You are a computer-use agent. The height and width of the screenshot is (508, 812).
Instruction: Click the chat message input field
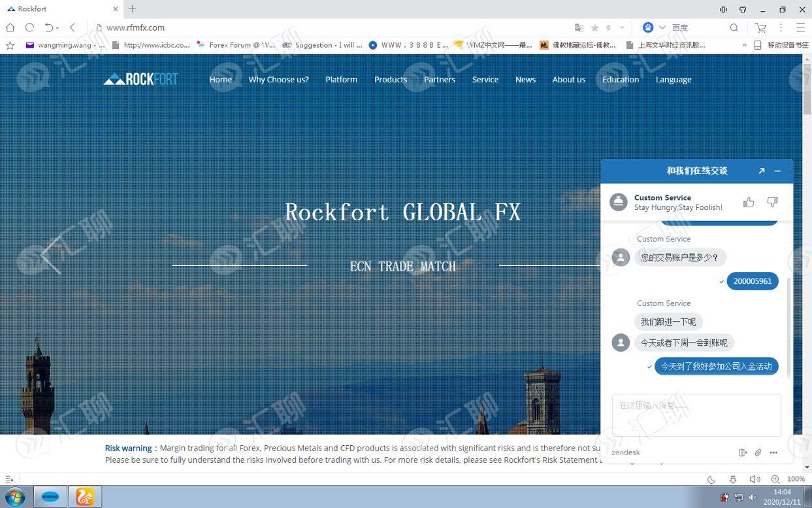click(x=696, y=415)
